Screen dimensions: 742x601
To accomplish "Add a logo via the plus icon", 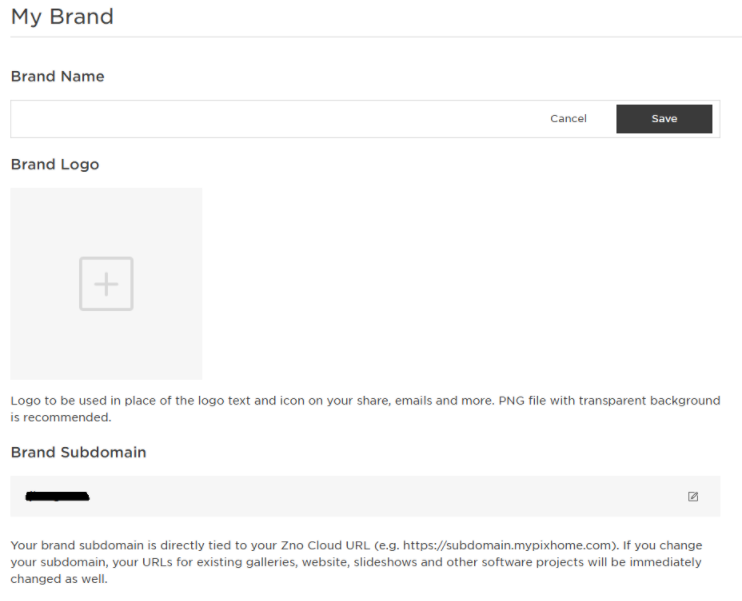I will pos(106,283).
